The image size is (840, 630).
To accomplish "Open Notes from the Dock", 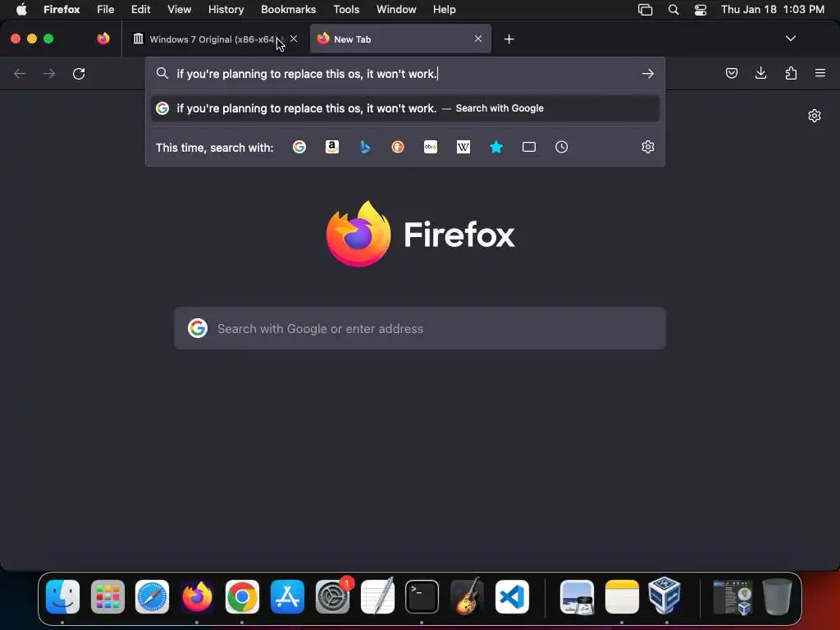I will [622, 596].
